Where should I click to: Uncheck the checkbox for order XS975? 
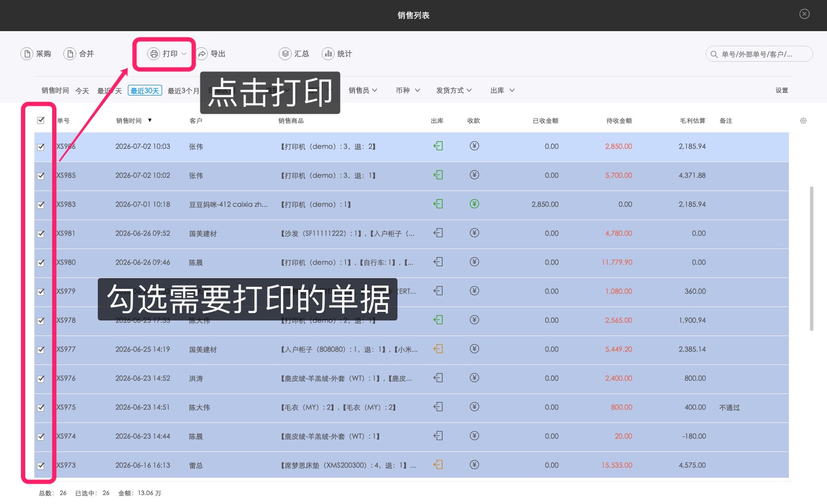click(x=41, y=407)
